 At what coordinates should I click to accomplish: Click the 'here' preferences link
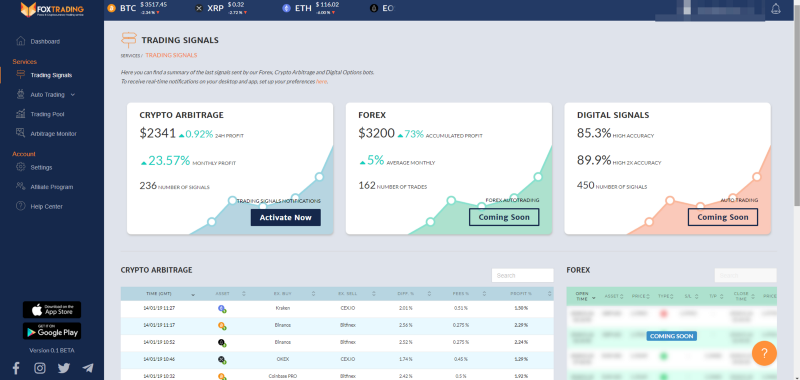coord(321,82)
